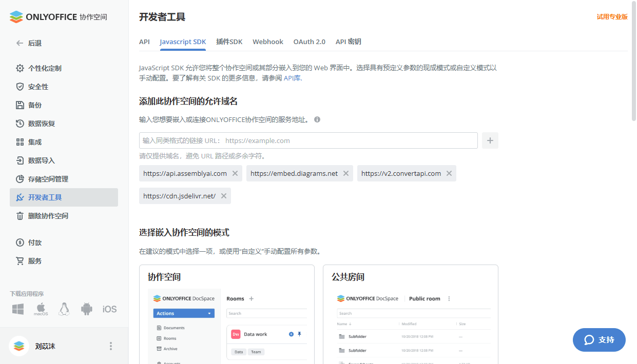Download the macOS app

click(41, 309)
